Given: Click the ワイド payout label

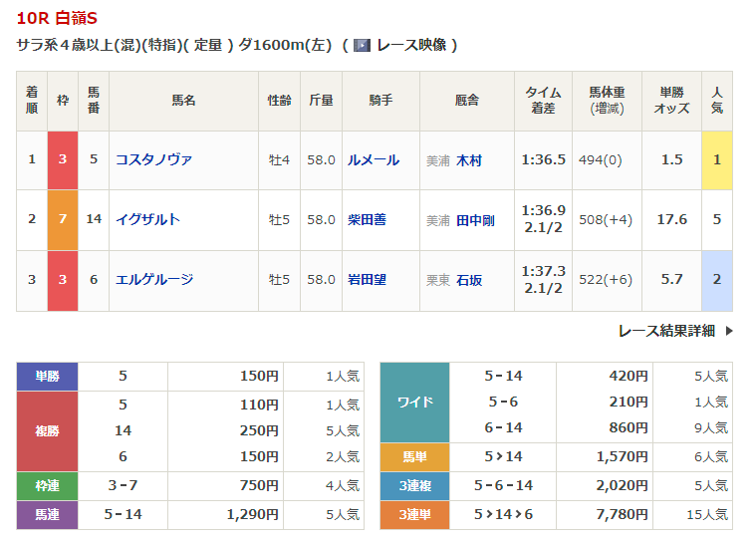Looking at the screenshot, I should [x=414, y=402].
